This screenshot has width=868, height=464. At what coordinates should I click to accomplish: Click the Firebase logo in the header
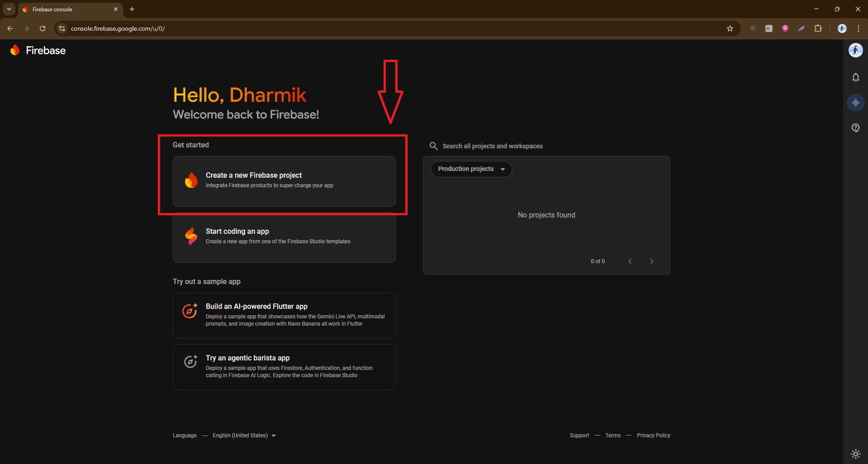point(38,50)
